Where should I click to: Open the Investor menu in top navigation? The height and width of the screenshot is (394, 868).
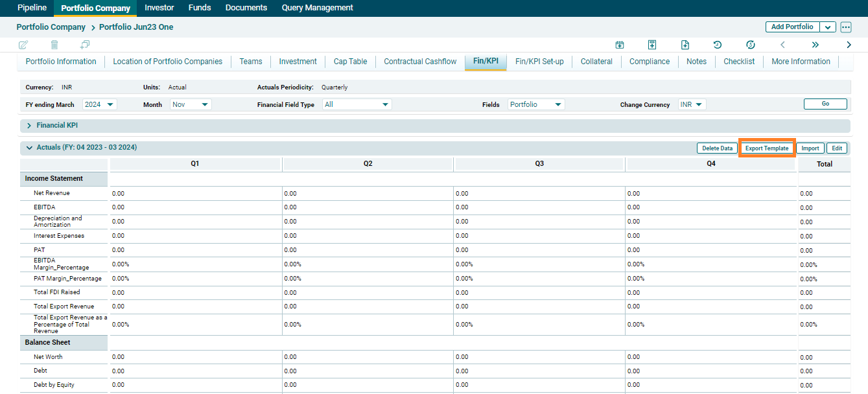(159, 8)
